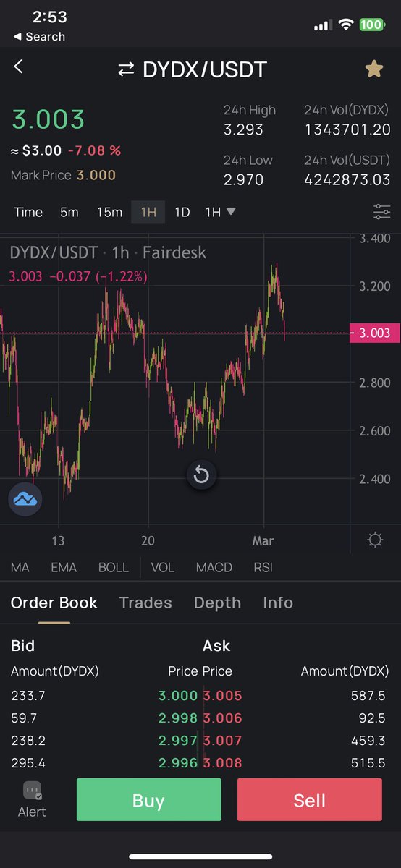Select bid price 2.997
The image size is (401, 868).
pyautogui.click(x=178, y=741)
